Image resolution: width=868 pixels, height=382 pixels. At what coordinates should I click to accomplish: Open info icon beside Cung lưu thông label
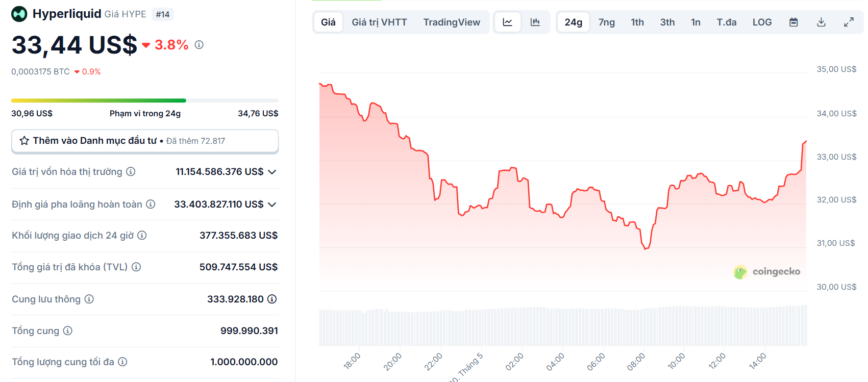click(89, 299)
